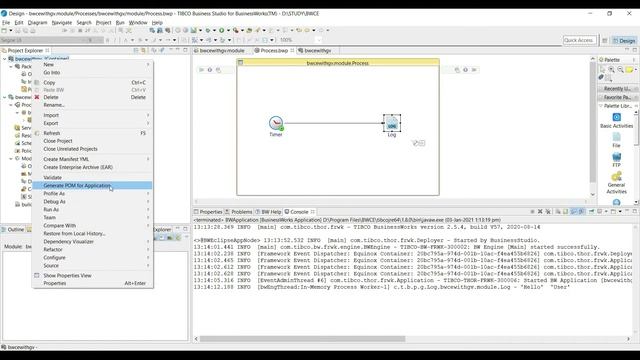640x360 pixels.
Task: Click the Design perspective button
Action: point(624,40)
